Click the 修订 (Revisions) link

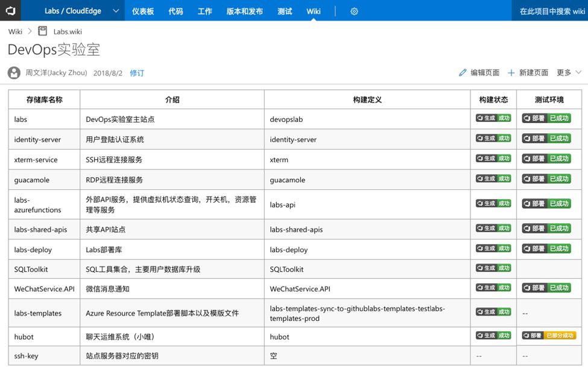[x=137, y=73]
